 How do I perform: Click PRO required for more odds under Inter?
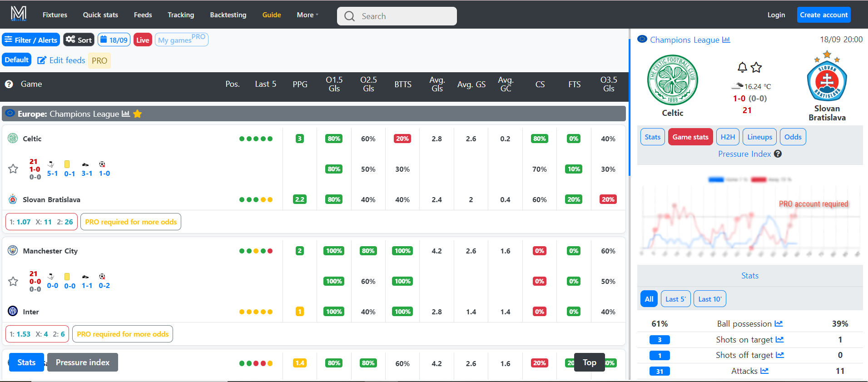(x=123, y=334)
